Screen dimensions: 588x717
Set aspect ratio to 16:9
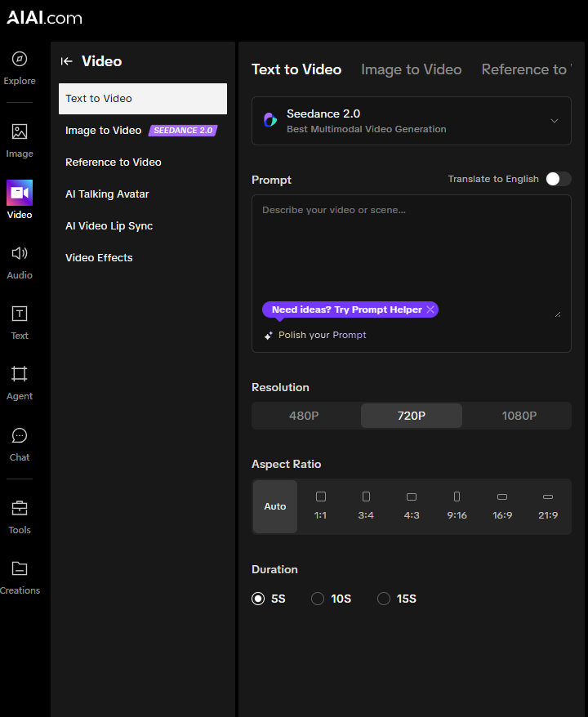click(502, 506)
